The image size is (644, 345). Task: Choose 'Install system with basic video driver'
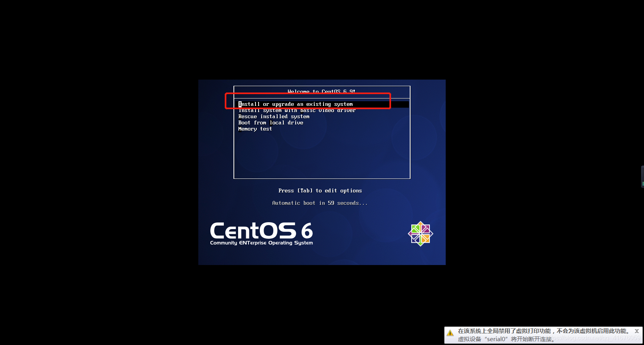(297, 110)
